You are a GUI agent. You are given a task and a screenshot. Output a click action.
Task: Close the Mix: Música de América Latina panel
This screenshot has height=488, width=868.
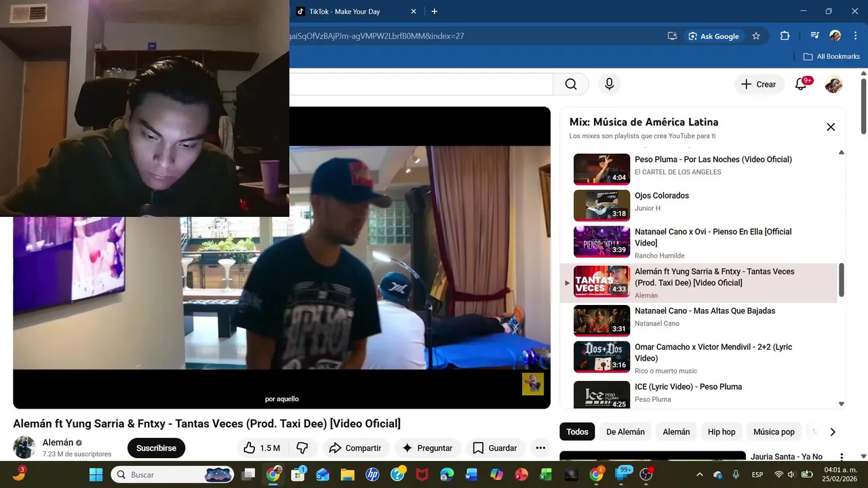coord(831,127)
